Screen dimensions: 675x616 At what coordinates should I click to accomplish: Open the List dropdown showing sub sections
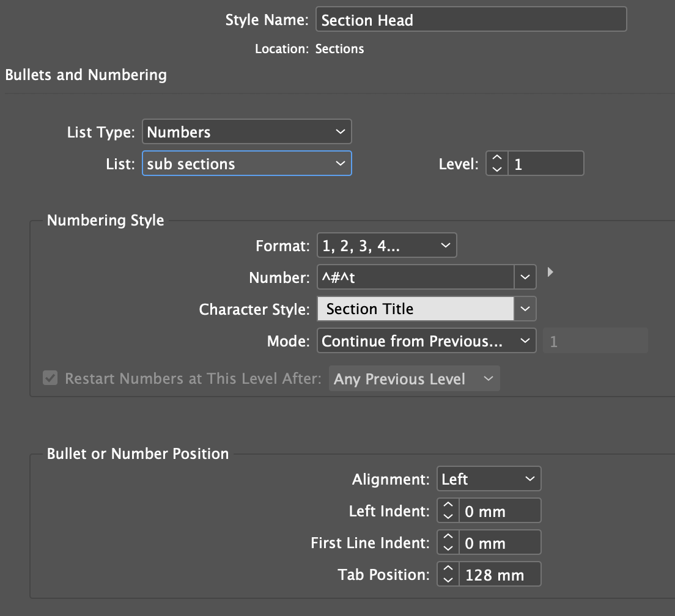pyautogui.click(x=246, y=164)
